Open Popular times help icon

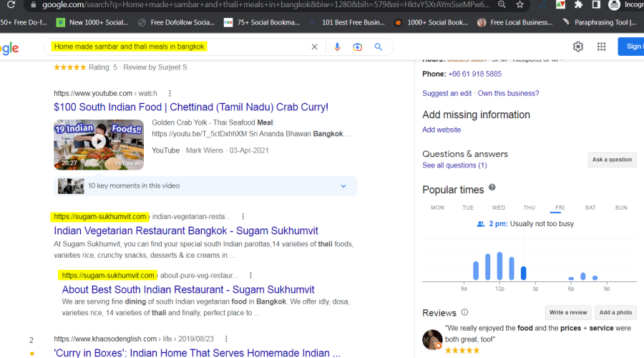tap(492, 188)
